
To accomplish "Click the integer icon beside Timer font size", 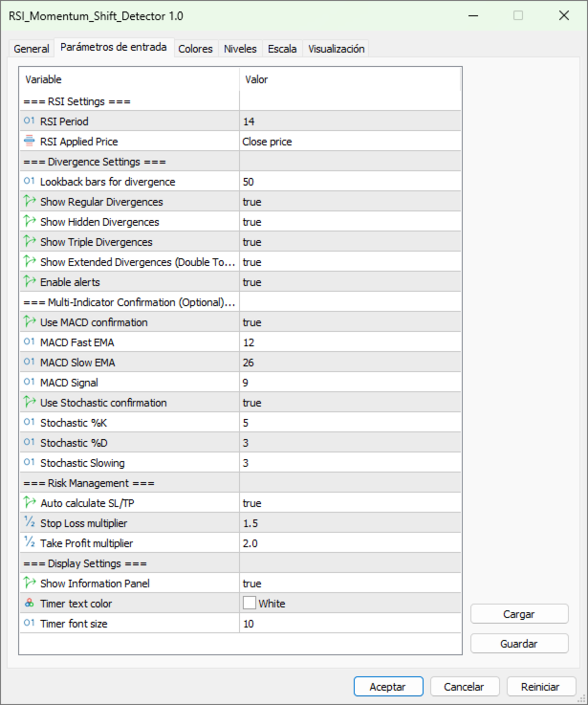I will click(30, 623).
